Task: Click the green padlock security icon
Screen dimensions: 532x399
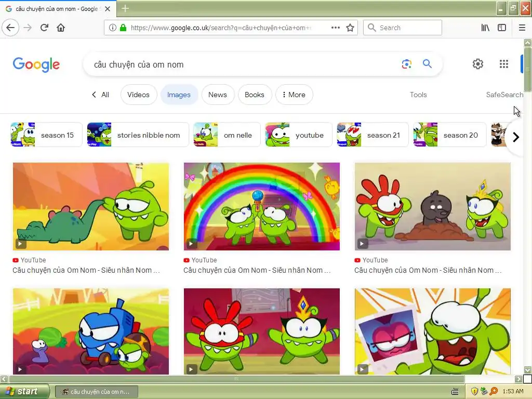Action: point(123,28)
